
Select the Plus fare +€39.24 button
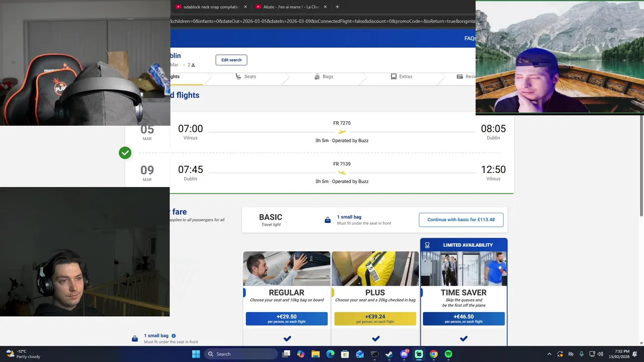point(375,319)
